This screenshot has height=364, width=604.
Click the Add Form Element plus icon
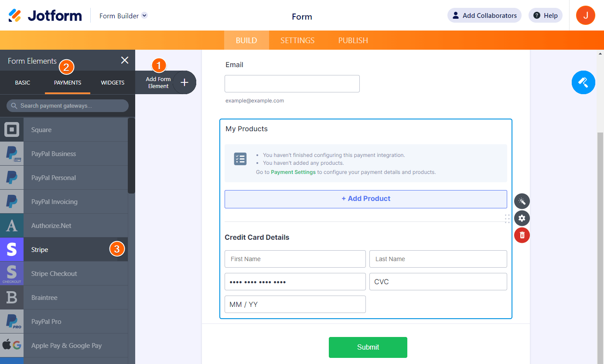click(184, 82)
